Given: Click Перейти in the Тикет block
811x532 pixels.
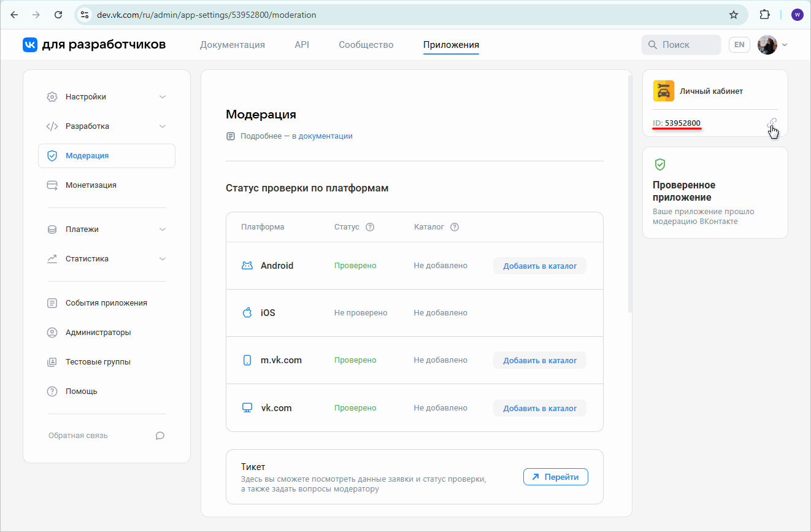Looking at the screenshot, I should pyautogui.click(x=555, y=477).
